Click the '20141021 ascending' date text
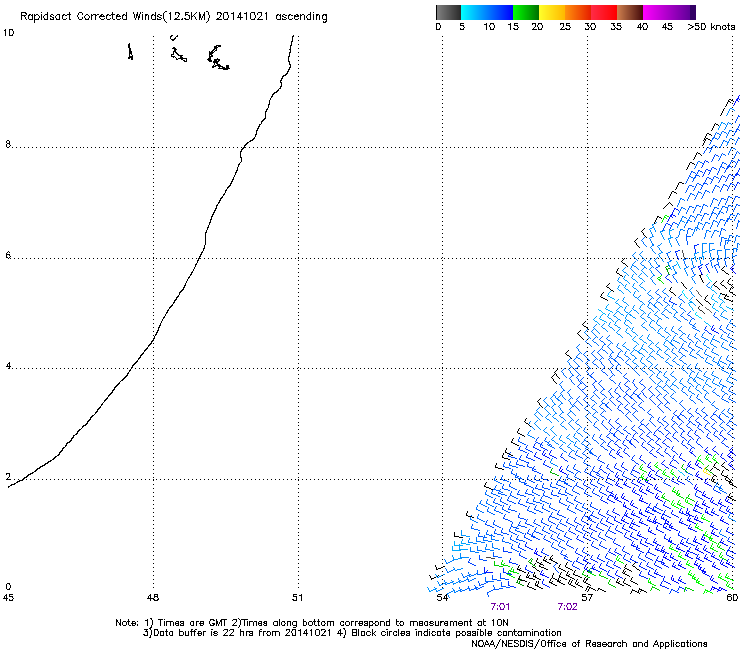 point(271,17)
